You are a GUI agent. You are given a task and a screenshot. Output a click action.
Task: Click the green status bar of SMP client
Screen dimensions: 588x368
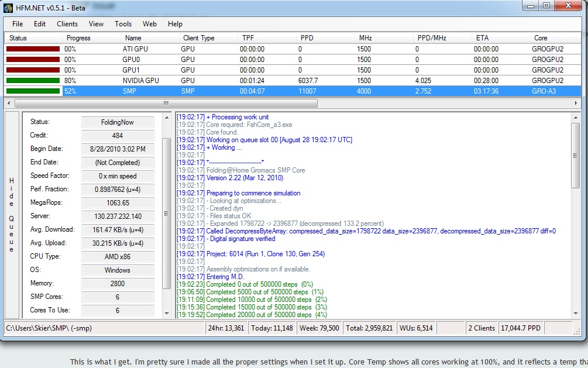tap(33, 91)
